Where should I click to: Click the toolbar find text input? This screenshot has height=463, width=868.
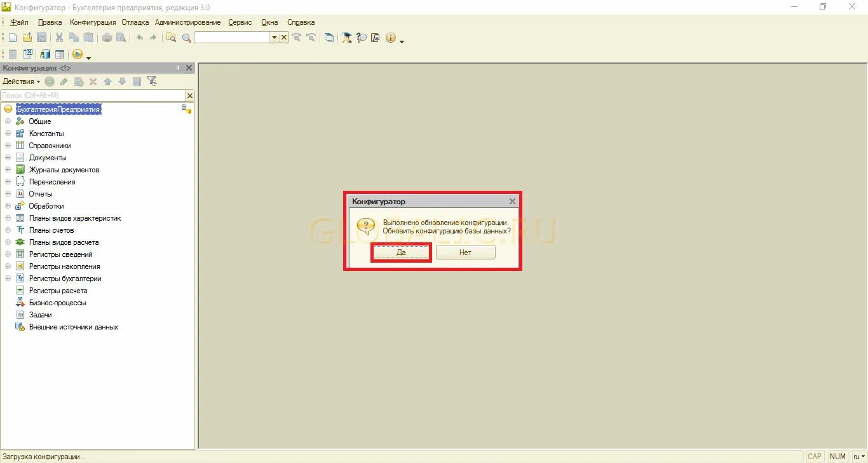point(232,38)
